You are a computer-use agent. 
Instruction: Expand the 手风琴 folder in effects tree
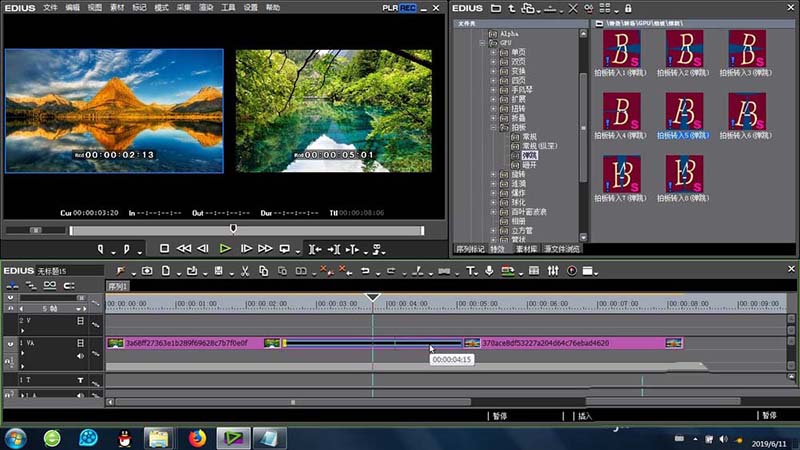point(493,90)
